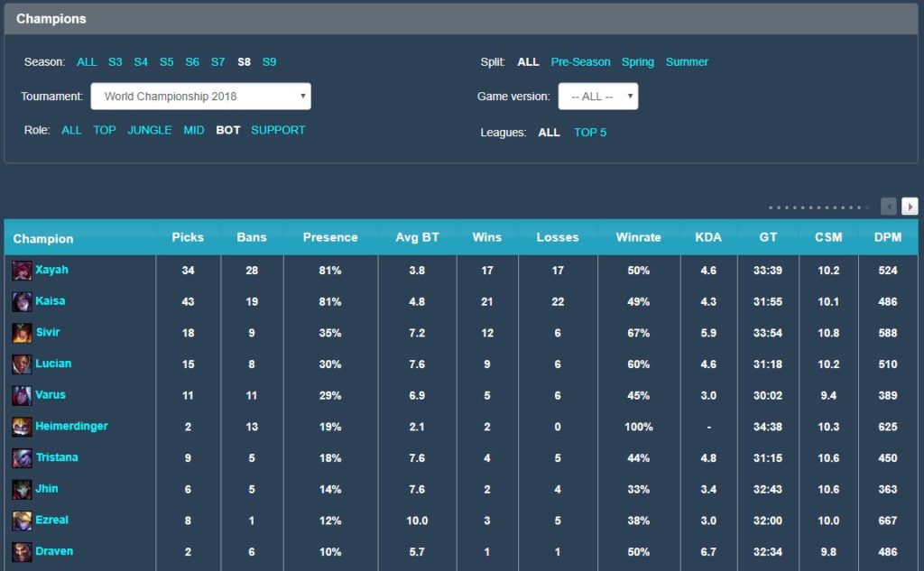
Task: Click the Ezreal champion portrait icon
Action: 22,520
